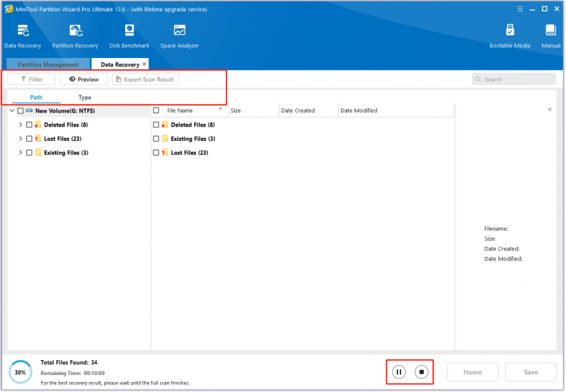
Task: Click Deleted Files folder icon in tree
Action: click(x=37, y=125)
